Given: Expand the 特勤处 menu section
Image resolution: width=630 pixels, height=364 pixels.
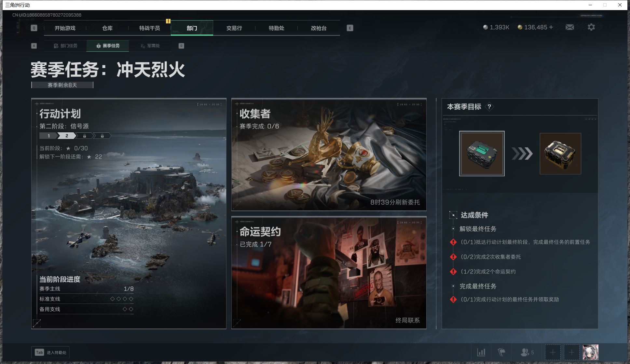Looking at the screenshot, I should tap(276, 28).
